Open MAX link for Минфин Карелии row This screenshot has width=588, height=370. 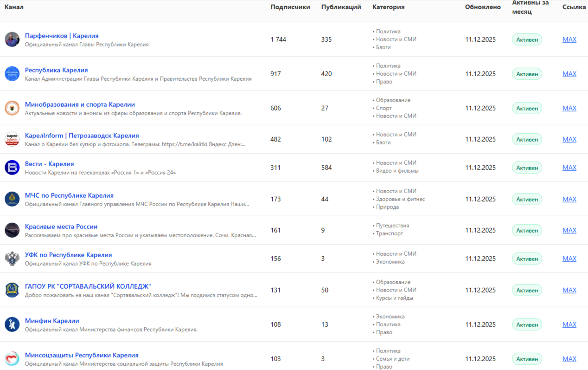pos(569,325)
